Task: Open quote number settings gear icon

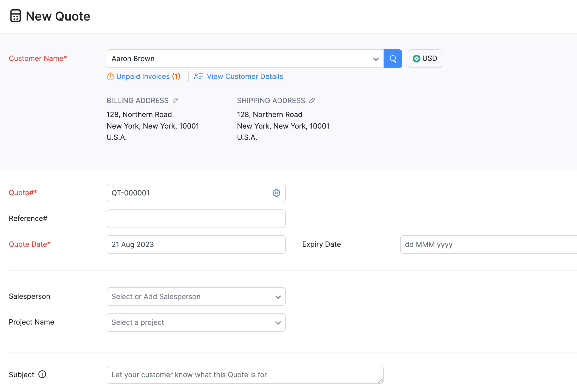Action: pyautogui.click(x=276, y=193)
